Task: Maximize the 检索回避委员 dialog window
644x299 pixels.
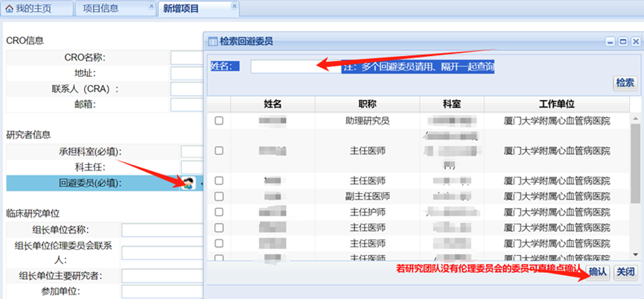Action: tap(623, 42)
